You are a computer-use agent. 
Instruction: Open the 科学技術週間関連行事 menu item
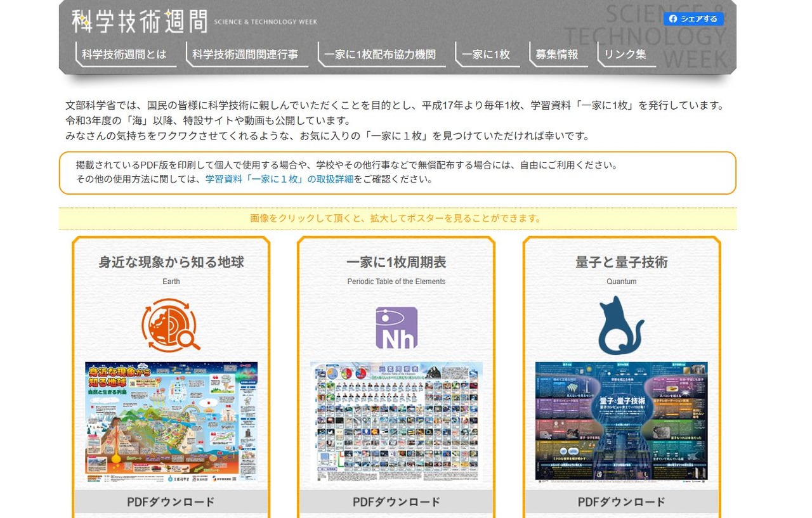pyautogui.click(x=247, y=54)
